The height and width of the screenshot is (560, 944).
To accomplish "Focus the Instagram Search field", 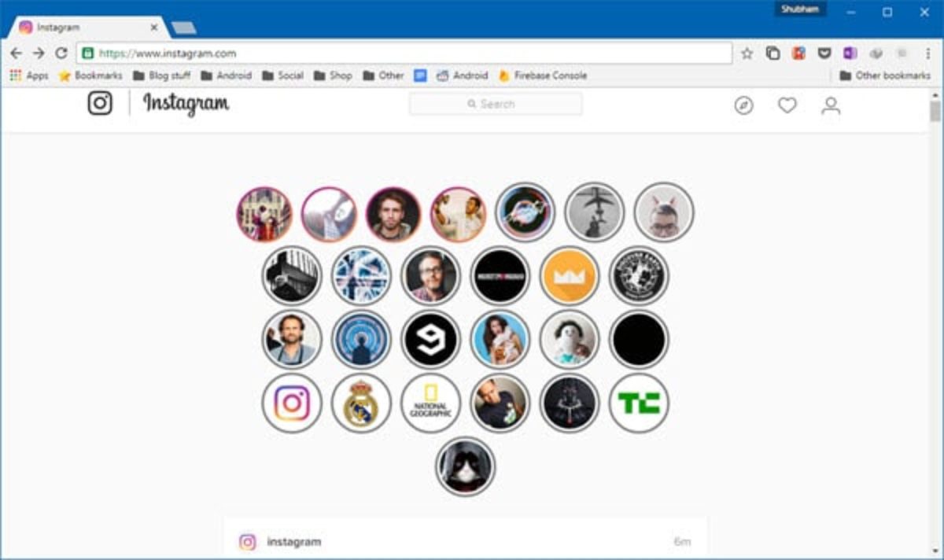I will [496, 104].
